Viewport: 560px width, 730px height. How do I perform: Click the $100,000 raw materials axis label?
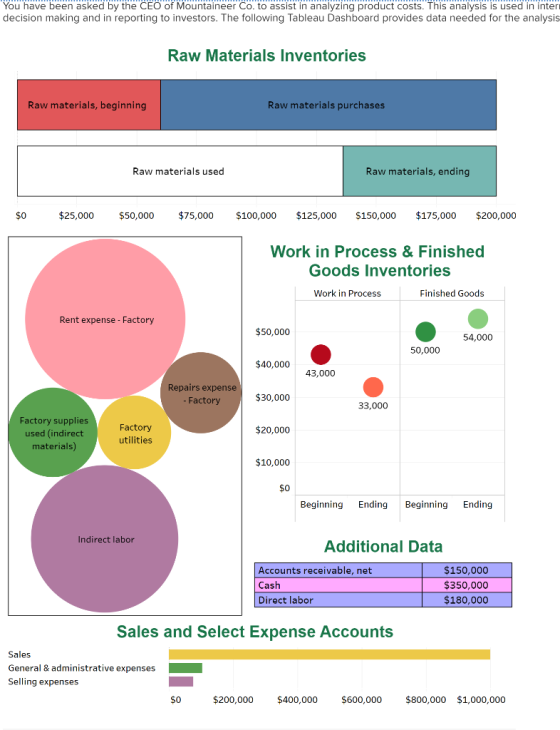pyautogui.click(x=256, y=216)
